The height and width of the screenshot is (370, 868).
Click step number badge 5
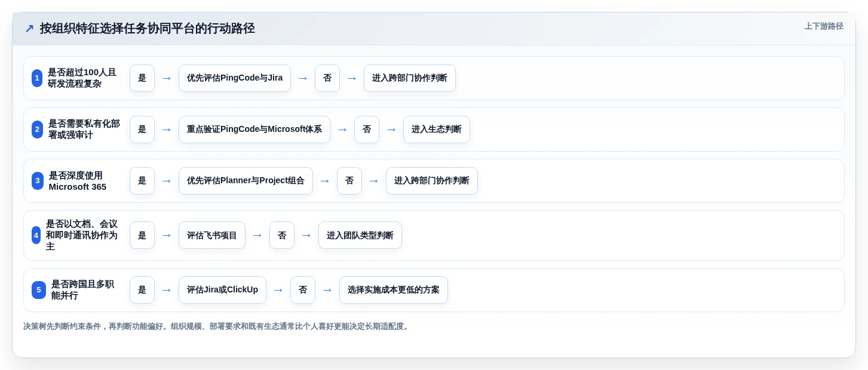39,290
